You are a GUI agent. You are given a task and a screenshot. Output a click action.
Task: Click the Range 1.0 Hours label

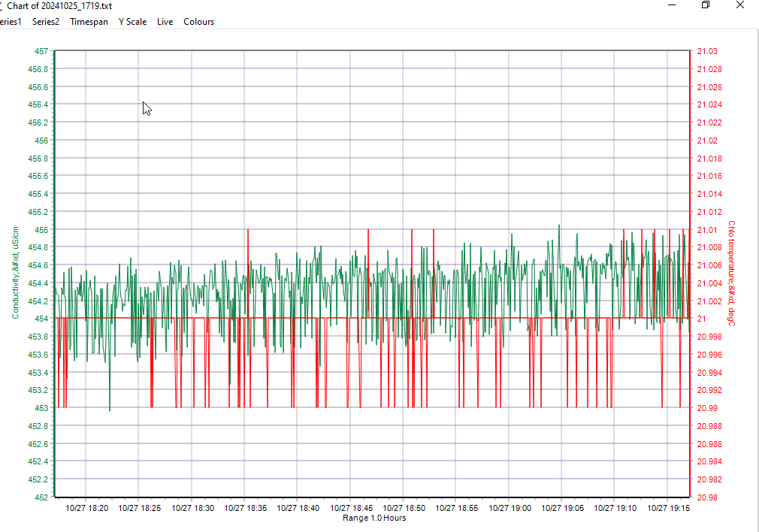374,518
